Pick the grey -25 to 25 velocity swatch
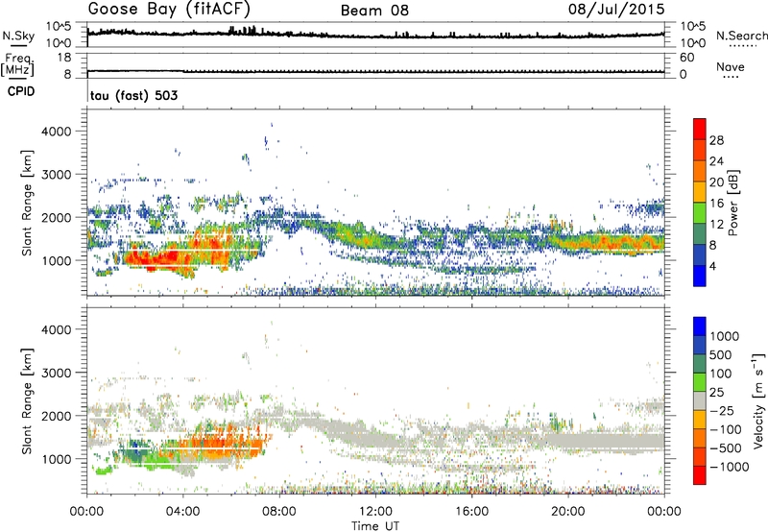Viewport: 768px width, 532px height. [x=700, y=401]
